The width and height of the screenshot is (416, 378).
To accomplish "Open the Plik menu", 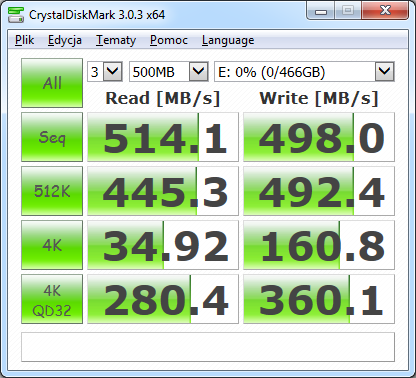I will (25, 40).
